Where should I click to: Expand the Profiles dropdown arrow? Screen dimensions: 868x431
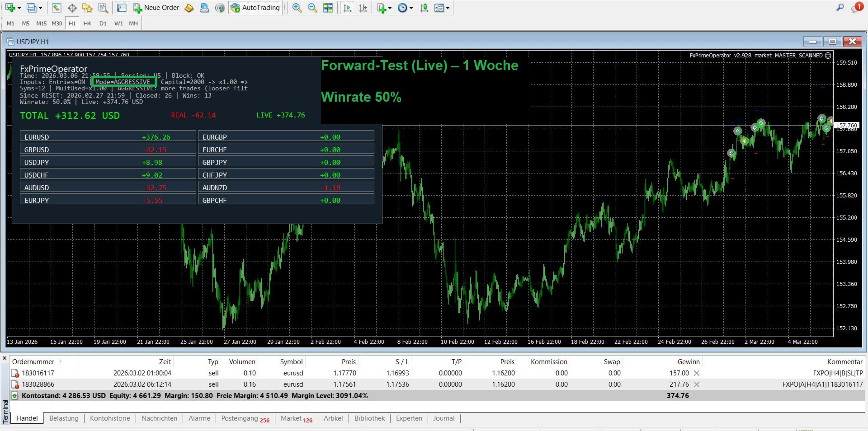(x=40, y=8)
